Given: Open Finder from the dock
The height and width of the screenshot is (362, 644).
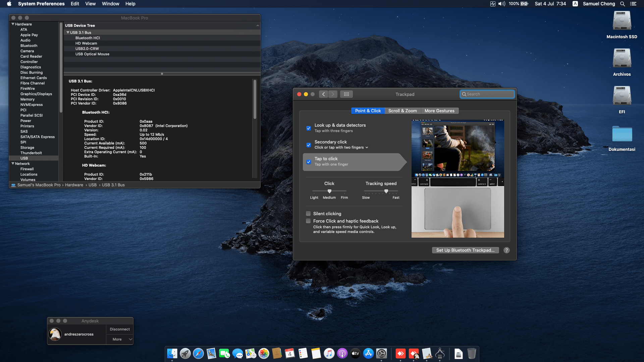Looking at the screenshot, I should (172, 354).
